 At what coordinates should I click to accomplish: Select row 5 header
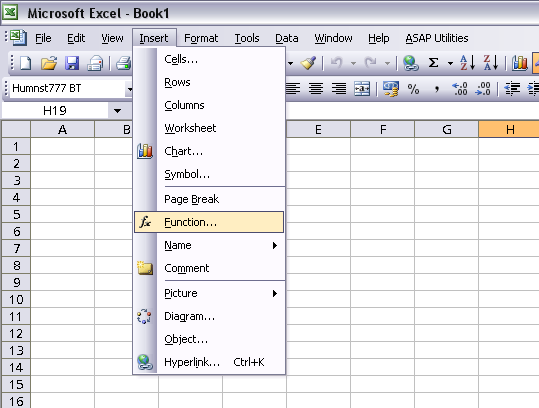click(16, 214)
